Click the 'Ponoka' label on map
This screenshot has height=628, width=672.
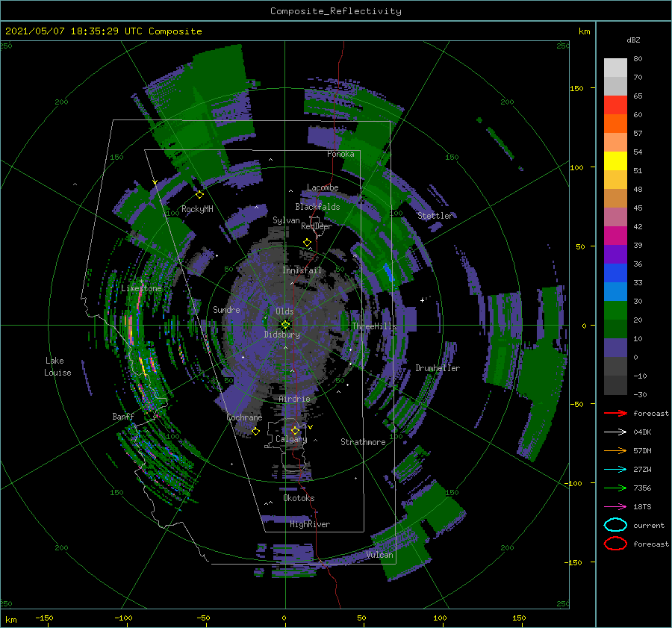[x=340, y=154]
